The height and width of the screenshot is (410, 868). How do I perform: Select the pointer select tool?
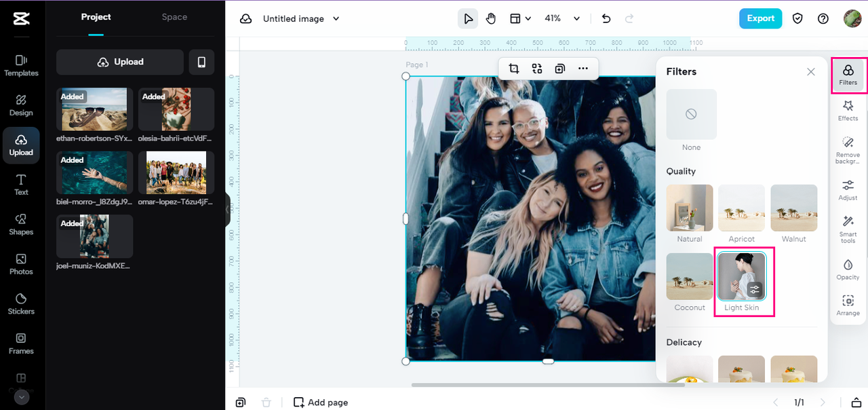coord(468,19)
